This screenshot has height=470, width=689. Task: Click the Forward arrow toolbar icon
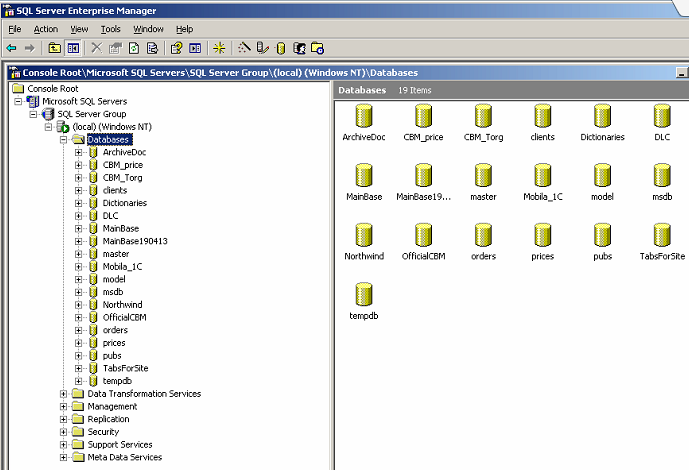[x=29, y=48]
